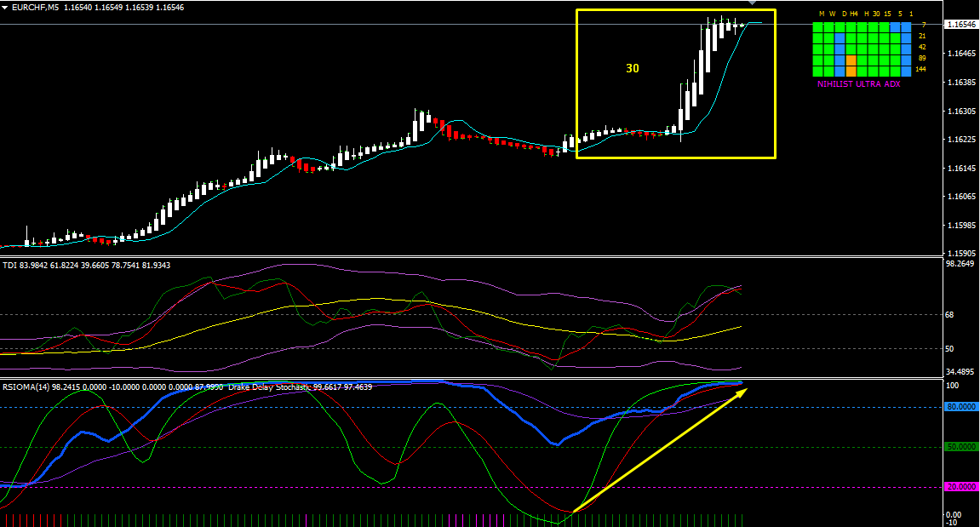Image resolution: width=980 pixels, height=527 pixels.
Task: Open the chart dropdown triangle beside EURCHF,M5
Action: point(5,8)
